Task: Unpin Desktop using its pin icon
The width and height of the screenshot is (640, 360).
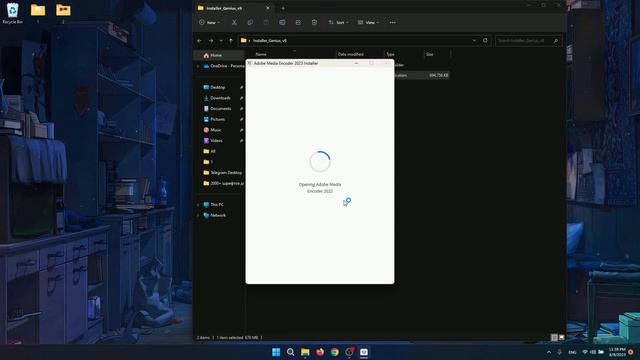Action: 241,87
